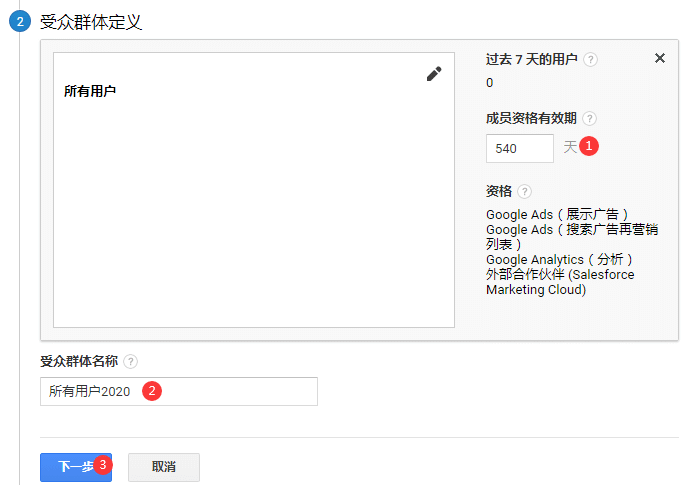Click the pencil edit icon for 所有用户
This screenshot has height=485, width=687.
[434, 74]
